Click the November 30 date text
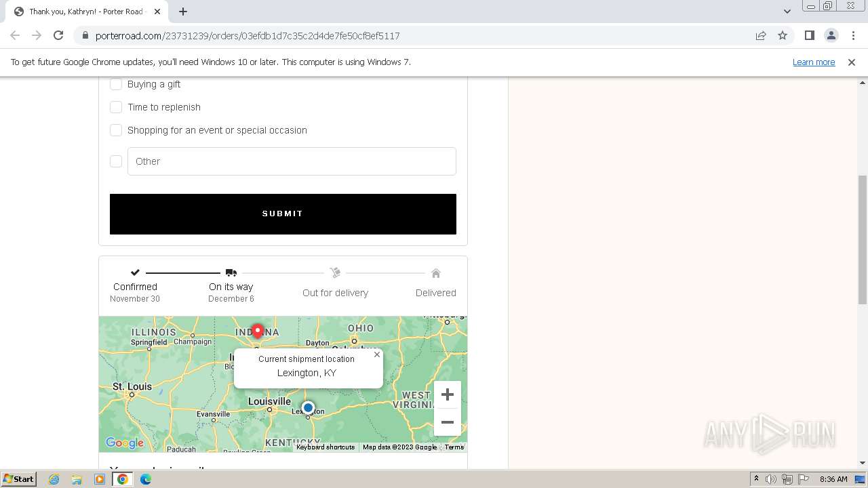 tap(135, 299)
